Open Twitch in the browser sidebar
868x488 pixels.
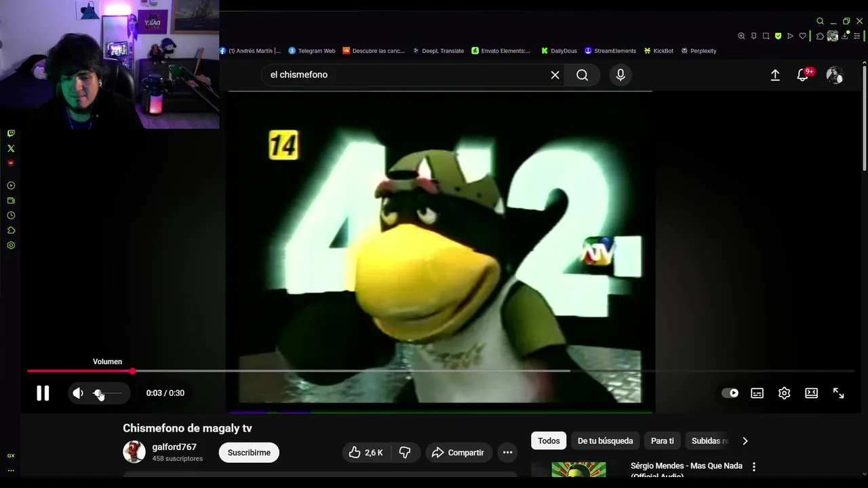coord(11,134)
